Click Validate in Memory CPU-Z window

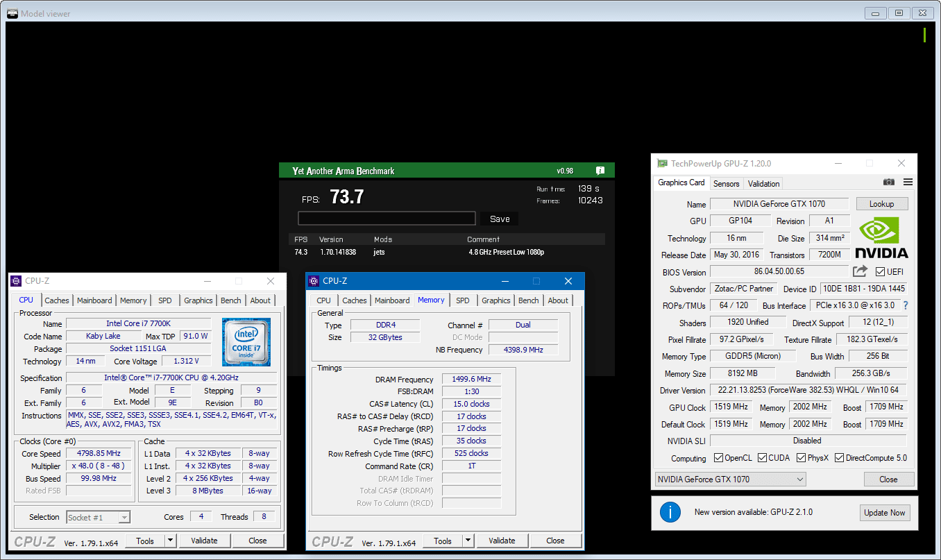coord(502,541)
